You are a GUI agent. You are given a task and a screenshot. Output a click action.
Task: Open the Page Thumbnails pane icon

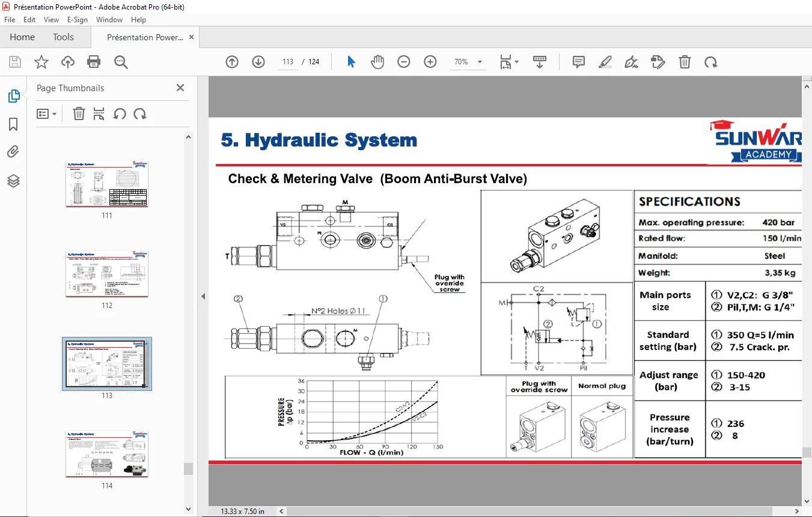13,96
